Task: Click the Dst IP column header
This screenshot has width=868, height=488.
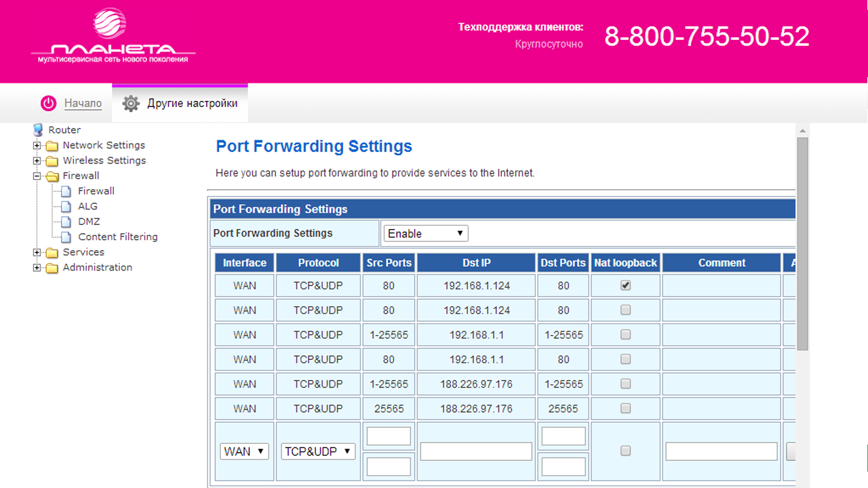Action: (x=476, y=263)
